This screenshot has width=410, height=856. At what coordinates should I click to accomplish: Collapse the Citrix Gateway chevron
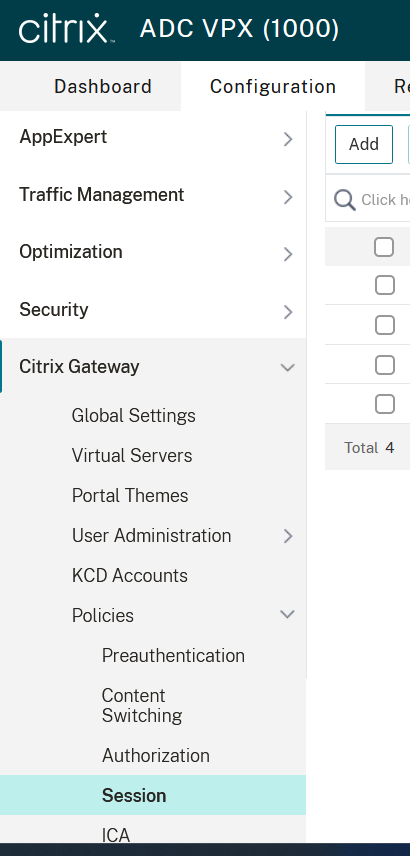[x=288, y=367]
